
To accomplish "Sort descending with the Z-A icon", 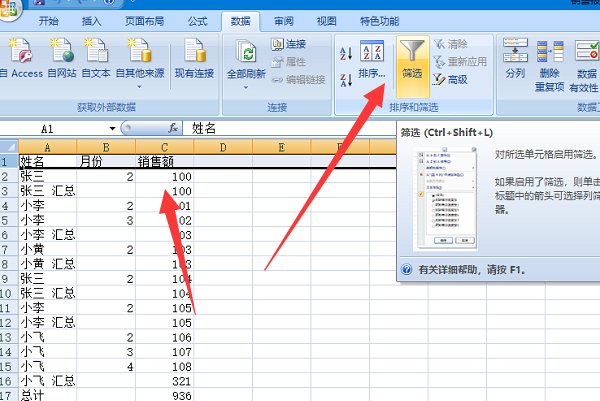I will pyautogui.click(x=346, y=80).
